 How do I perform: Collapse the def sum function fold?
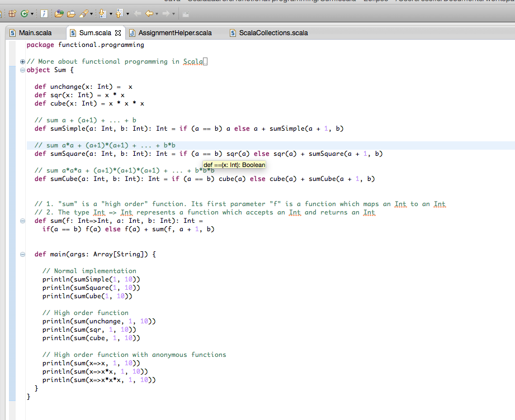tap(22, 221)
